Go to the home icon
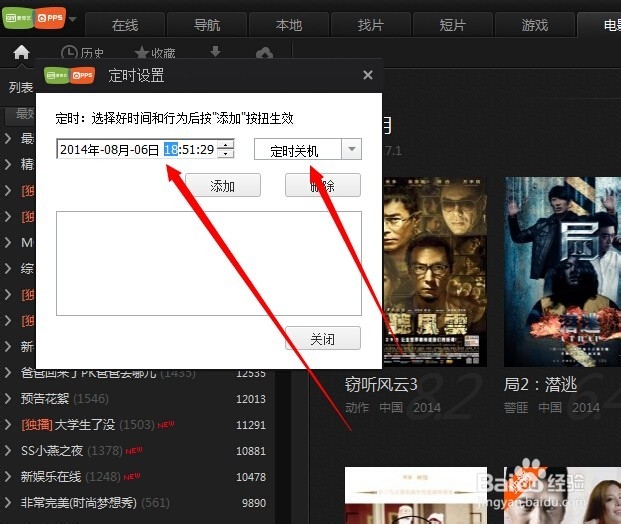621x524 pixels. click(x=21, y=52)
